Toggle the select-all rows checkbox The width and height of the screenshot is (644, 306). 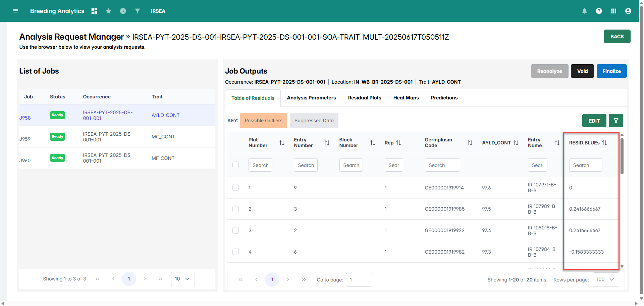click(236, 165)
